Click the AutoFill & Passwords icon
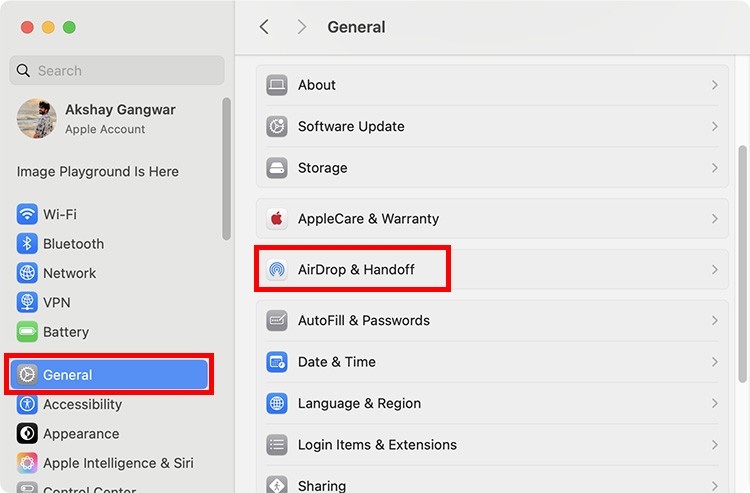Viewport: 750px width, 493px height. point(276,320)
